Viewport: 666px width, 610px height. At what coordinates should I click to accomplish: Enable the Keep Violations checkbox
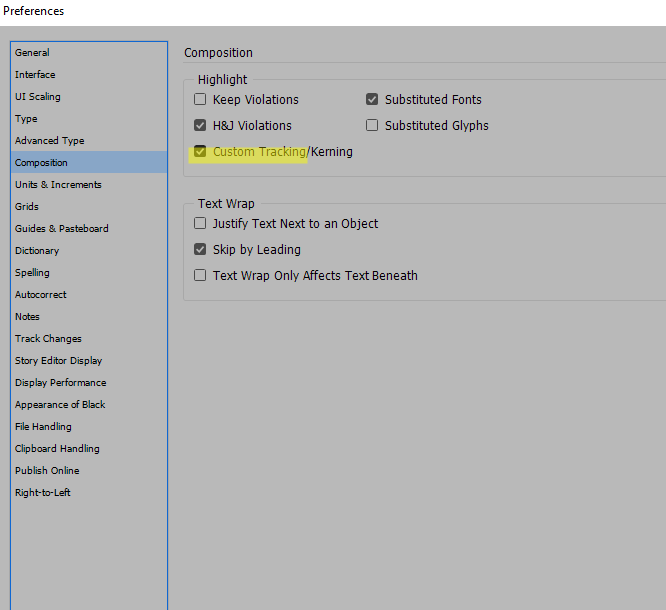(201, 100)
